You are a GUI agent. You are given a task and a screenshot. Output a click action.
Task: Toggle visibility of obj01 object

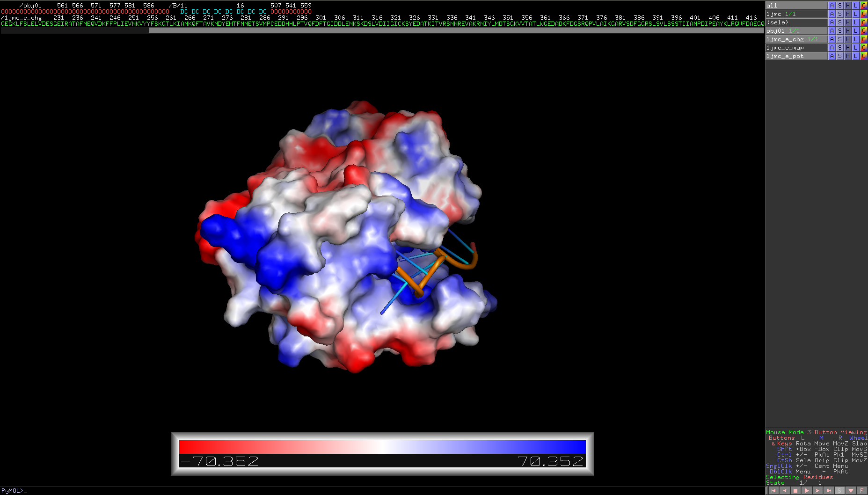click(796, 31)
